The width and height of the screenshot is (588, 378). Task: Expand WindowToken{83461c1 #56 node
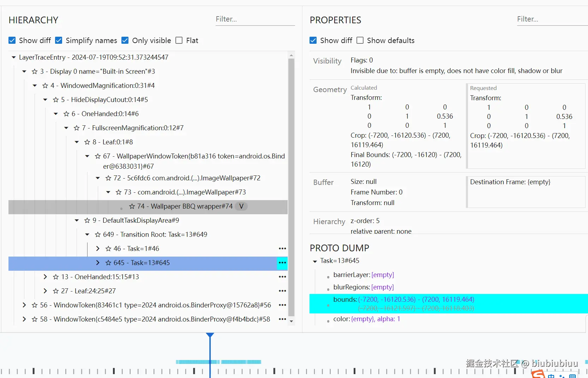(x=24, y=305)
